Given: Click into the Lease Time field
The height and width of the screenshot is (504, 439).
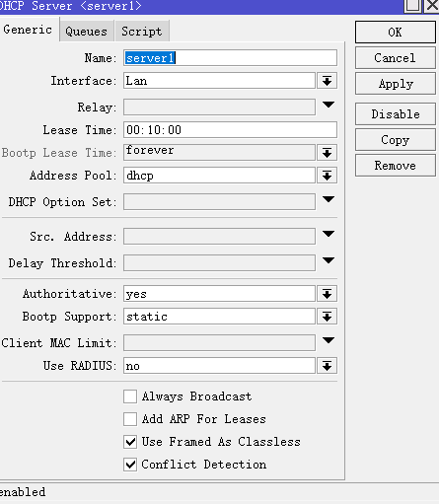Looking at the screenshot, I should click(230, 130).
